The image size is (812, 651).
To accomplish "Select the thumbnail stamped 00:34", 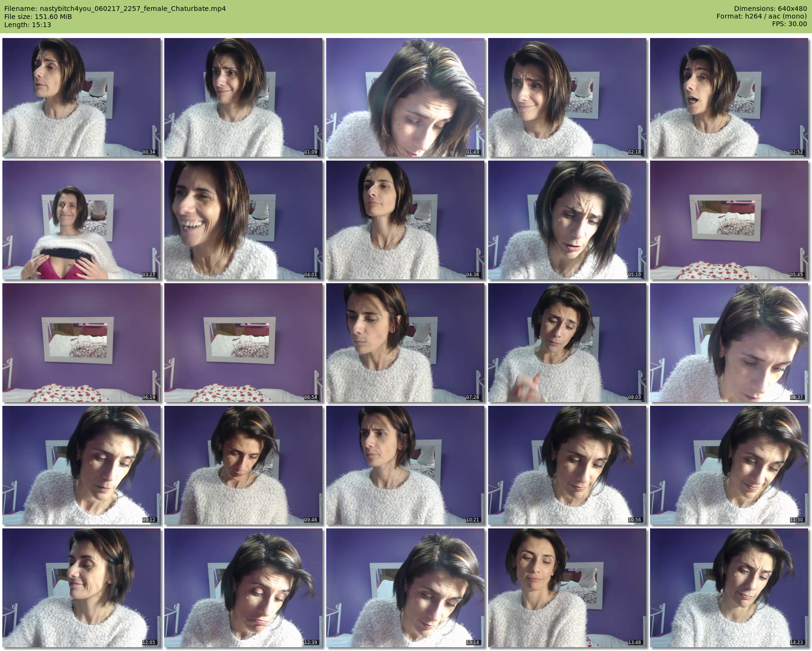I will 81,97.
